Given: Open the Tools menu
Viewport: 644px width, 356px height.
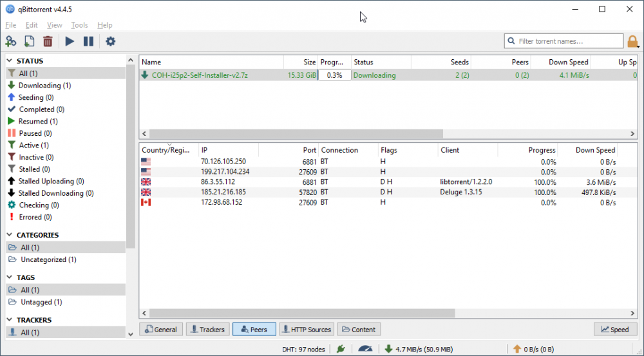Looking at the screenshot, I should coord(79,25).
